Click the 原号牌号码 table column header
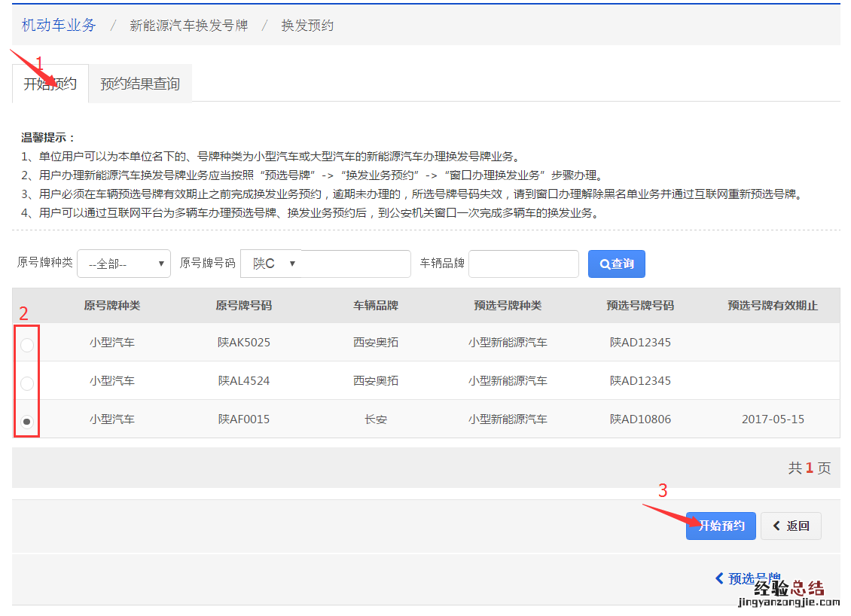Screen dimensions: 851x616 coord(243,306)
